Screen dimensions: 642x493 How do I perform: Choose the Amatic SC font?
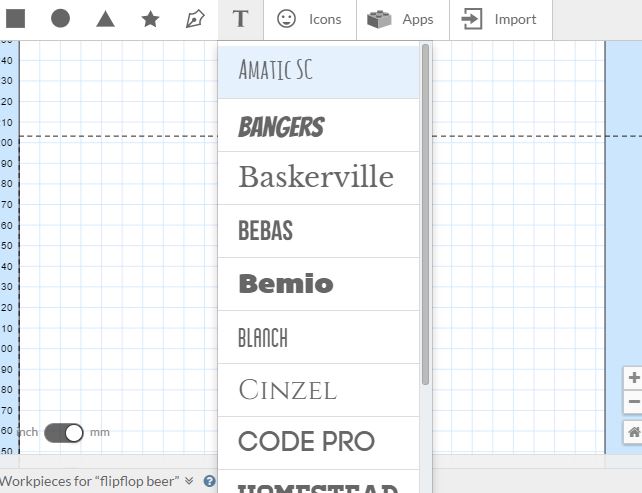[x=319, y=72]
